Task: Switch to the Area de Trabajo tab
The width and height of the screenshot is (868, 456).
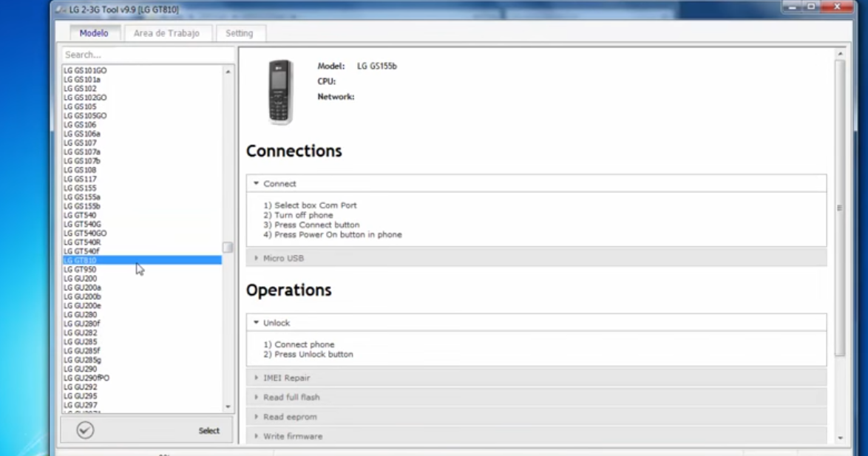Action: (x=168, y=33)
